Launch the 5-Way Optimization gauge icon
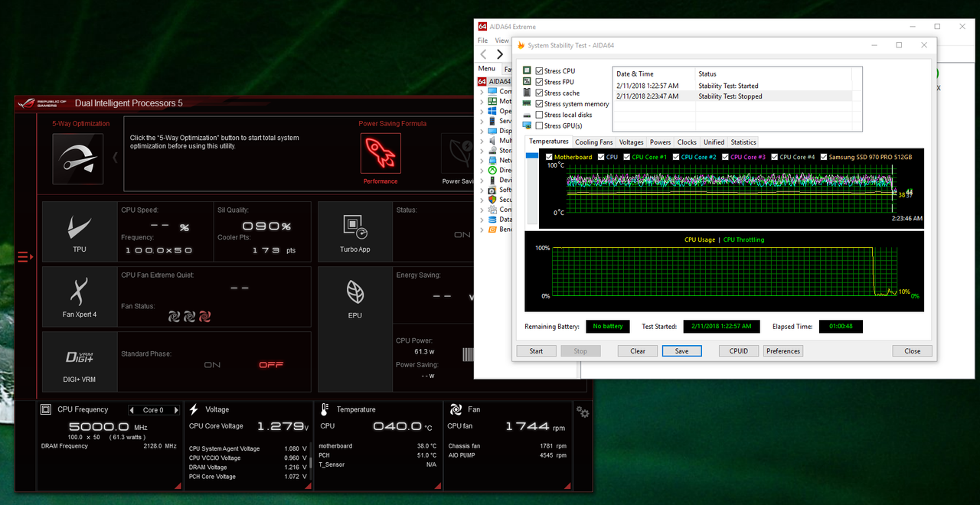The image size is (980, 505). pyautogui.click(x=77, y=158)
